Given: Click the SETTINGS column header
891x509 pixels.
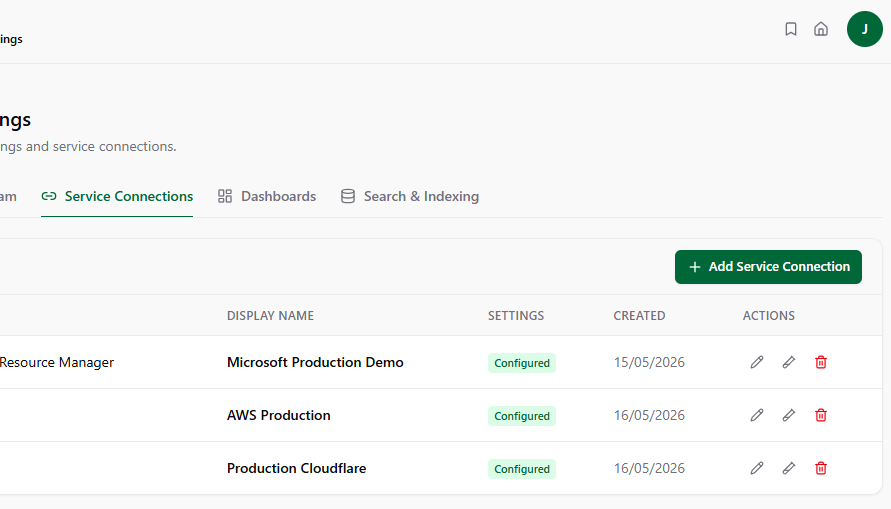Looking at the screenshot, I should 516,316.
